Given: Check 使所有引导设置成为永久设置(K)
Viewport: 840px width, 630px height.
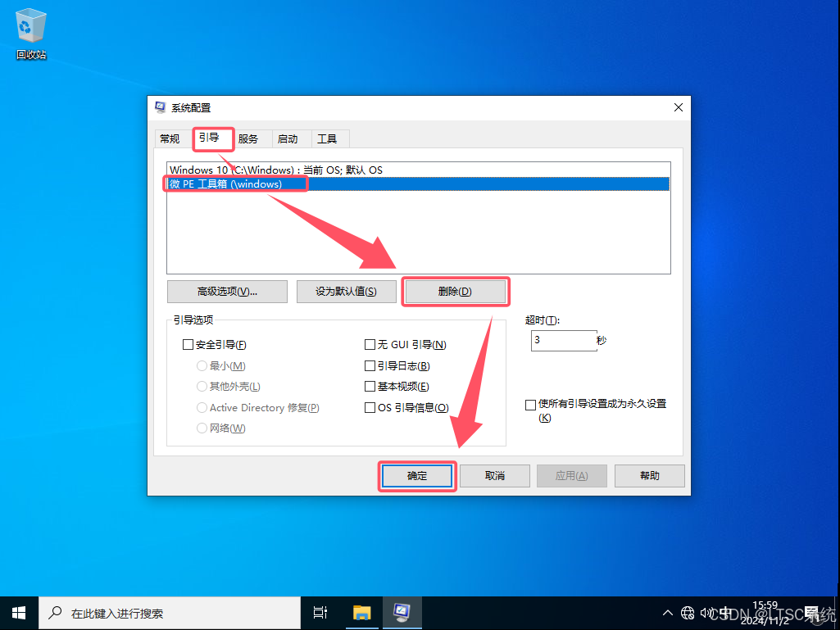Looking at the screenshot, I should click(x=531, y=405).
